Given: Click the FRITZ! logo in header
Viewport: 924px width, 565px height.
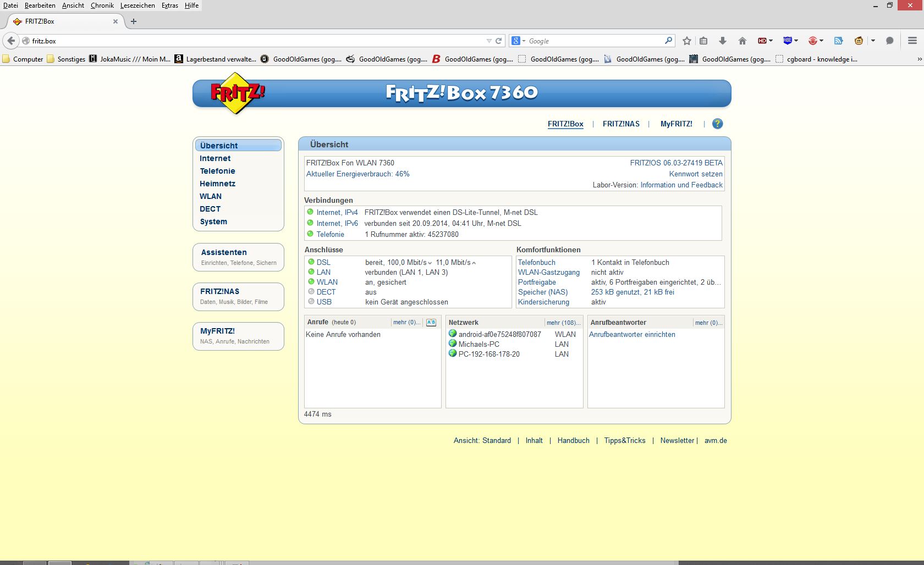Looking at the screenshot, I should pos(237,93).
